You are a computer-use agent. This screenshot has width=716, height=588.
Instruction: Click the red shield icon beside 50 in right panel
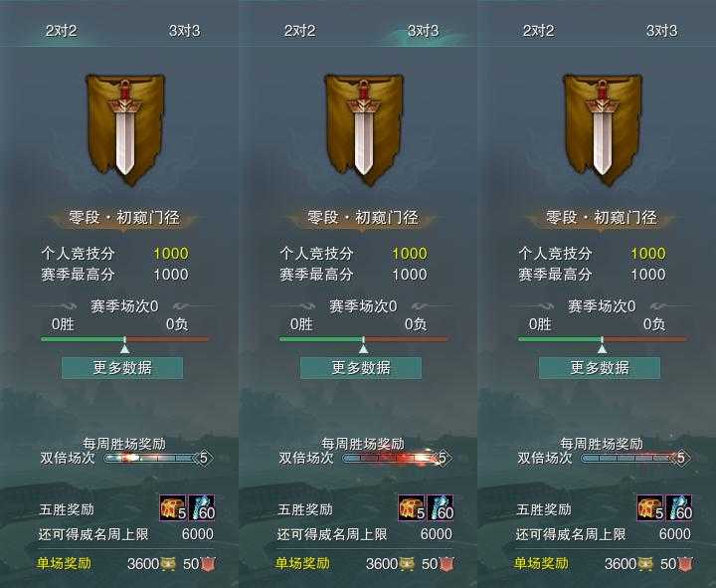click(685, 564)
